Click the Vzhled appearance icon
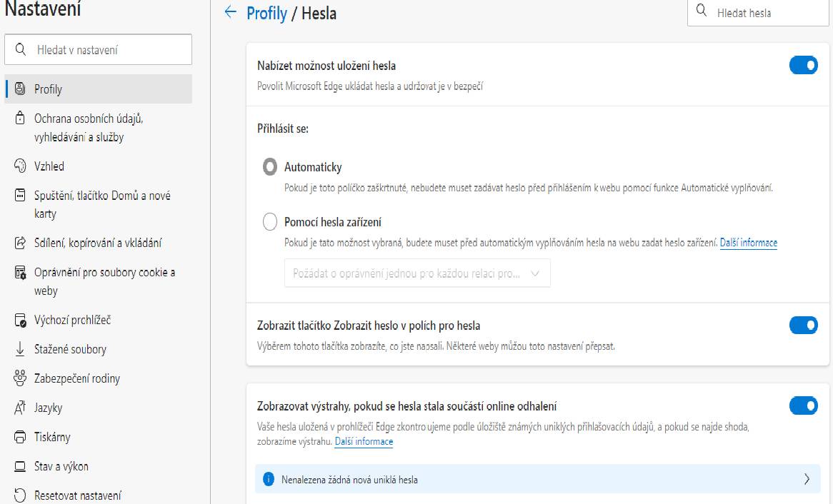This screenshot has height=504, width=833. 20,166
